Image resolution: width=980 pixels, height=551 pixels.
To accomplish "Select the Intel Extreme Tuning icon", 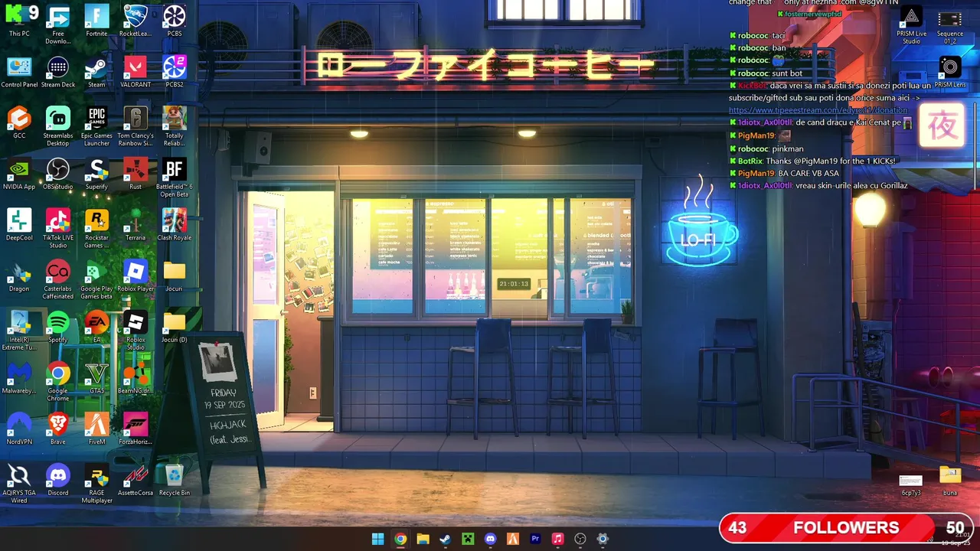I will [x=19, y=331].
